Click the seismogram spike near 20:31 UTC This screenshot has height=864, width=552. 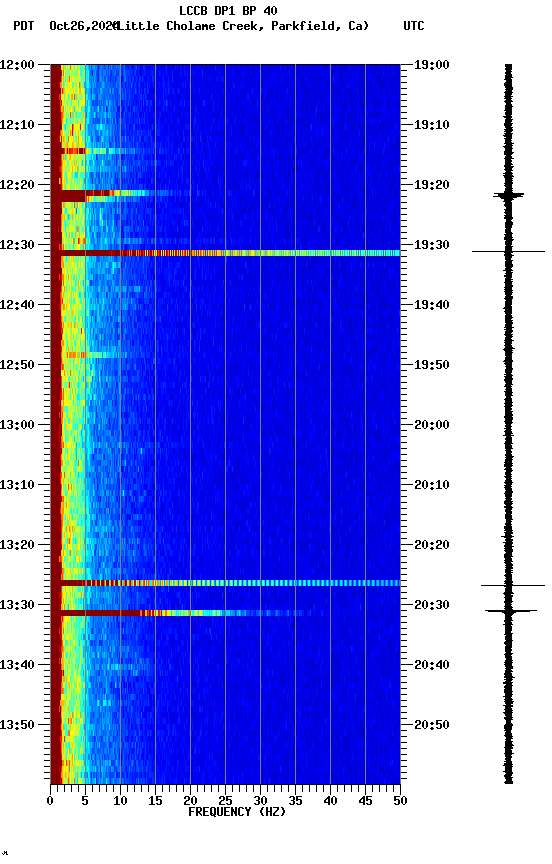511,611
